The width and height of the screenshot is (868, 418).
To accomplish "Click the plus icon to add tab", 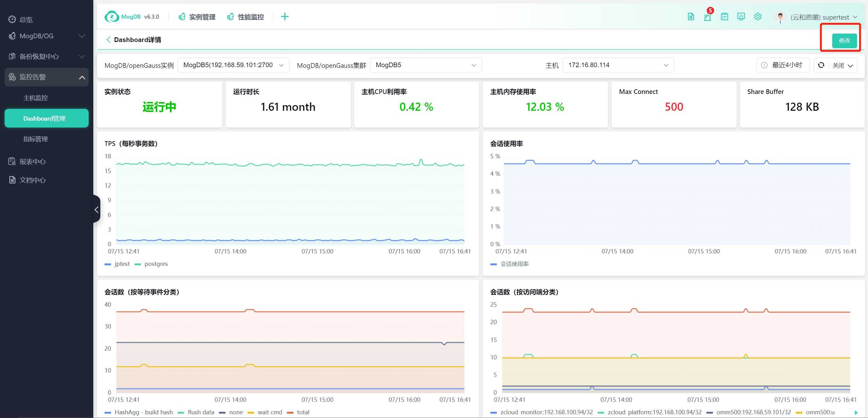I will click(x=285, y=16).
